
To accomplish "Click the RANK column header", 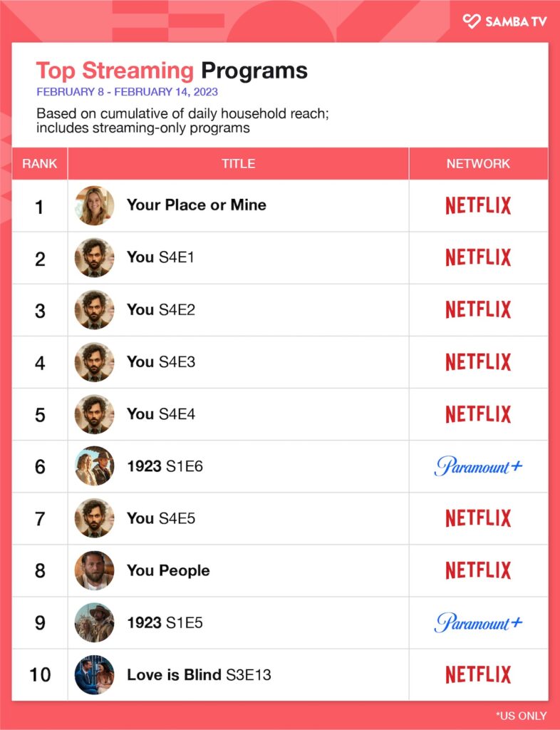I will (40, 164).
